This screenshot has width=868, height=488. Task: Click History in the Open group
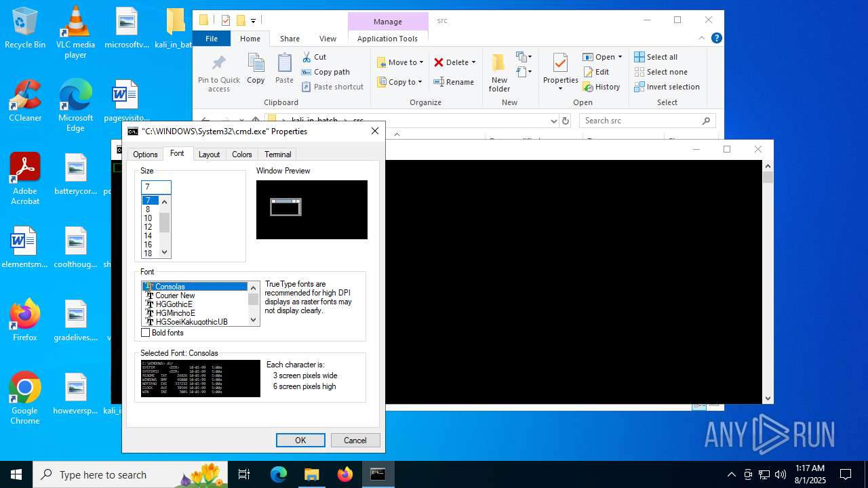(601, 87)
